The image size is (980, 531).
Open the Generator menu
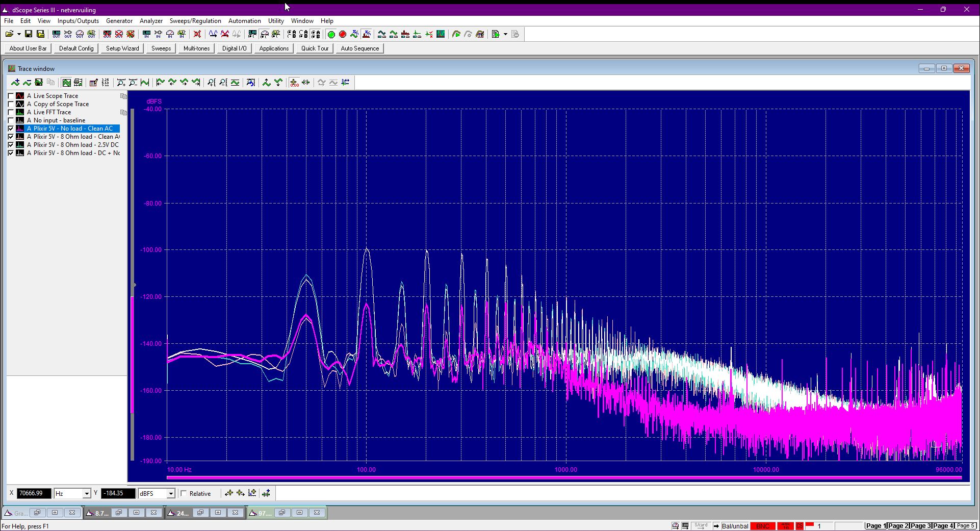point(119,21)
